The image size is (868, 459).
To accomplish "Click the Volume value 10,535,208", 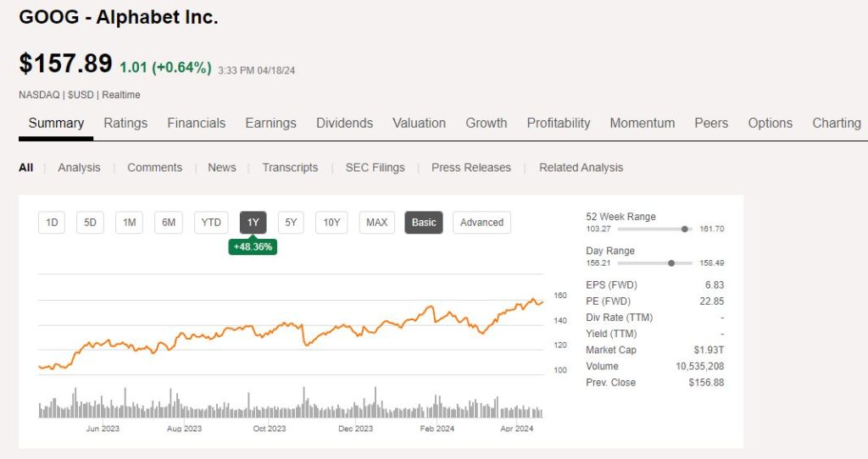I will [x=699, y=366].
